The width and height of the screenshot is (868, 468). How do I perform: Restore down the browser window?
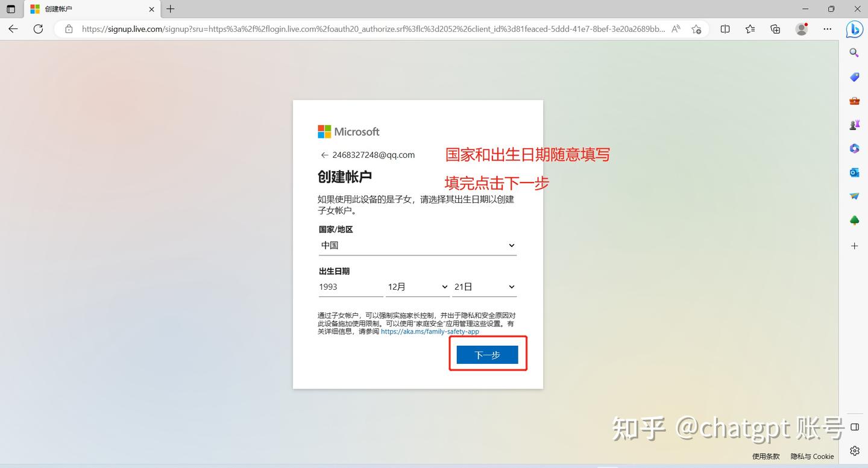pyautogui.click(x=831, y=9)
